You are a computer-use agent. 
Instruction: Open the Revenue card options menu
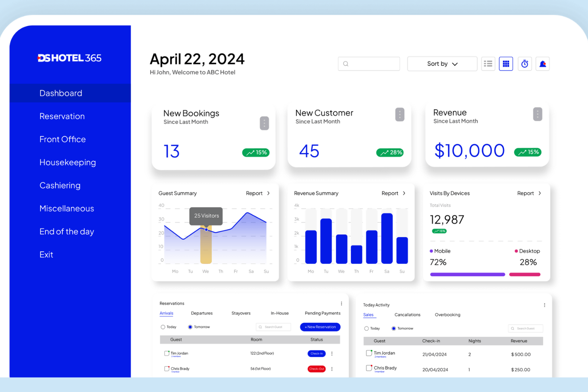(538, 114)
